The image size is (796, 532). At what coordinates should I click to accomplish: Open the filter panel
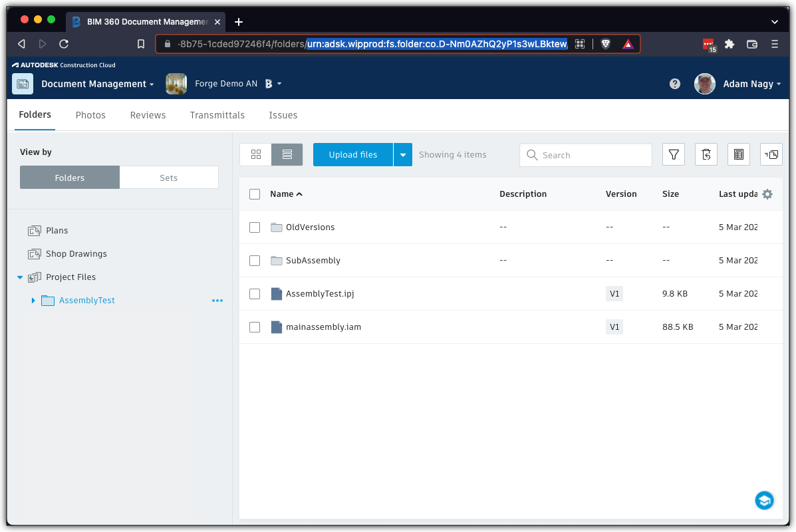click(673, 154)
